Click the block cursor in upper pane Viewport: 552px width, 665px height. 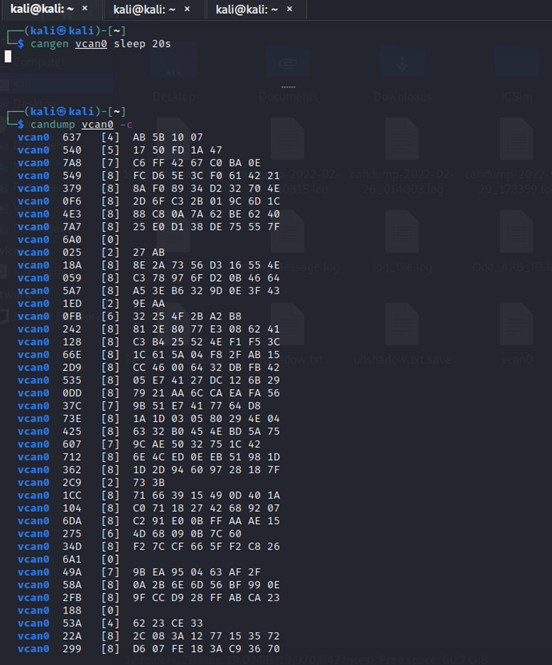(8, 56)
